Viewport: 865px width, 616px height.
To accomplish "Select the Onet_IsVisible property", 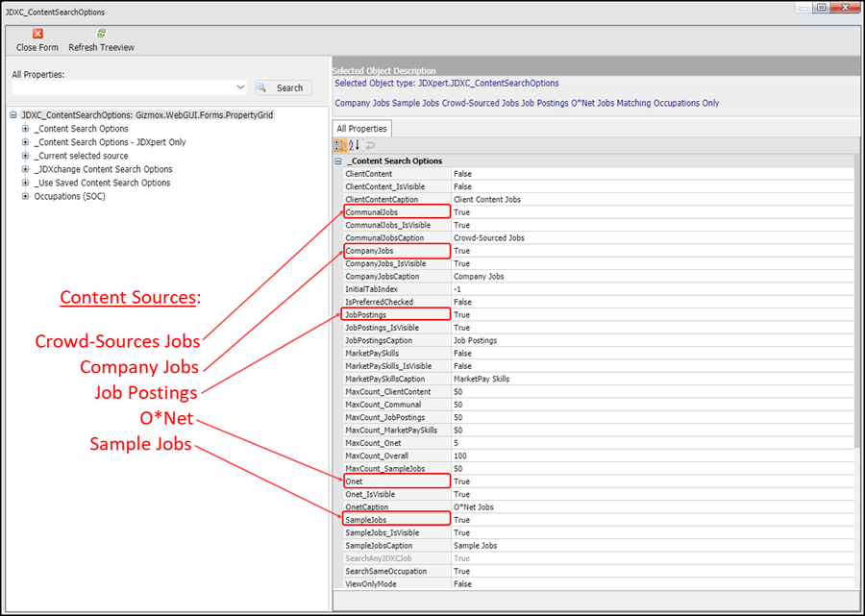I will (370, 495).
